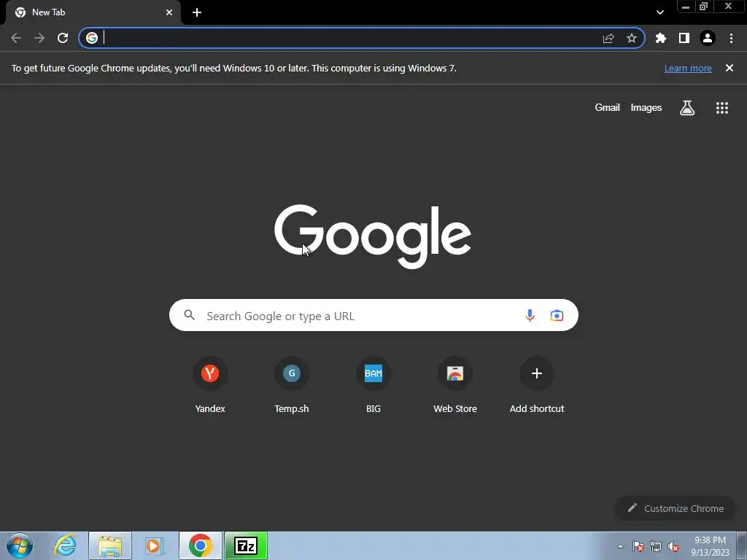Open Chrome's three-dot menu

point(731,38)
